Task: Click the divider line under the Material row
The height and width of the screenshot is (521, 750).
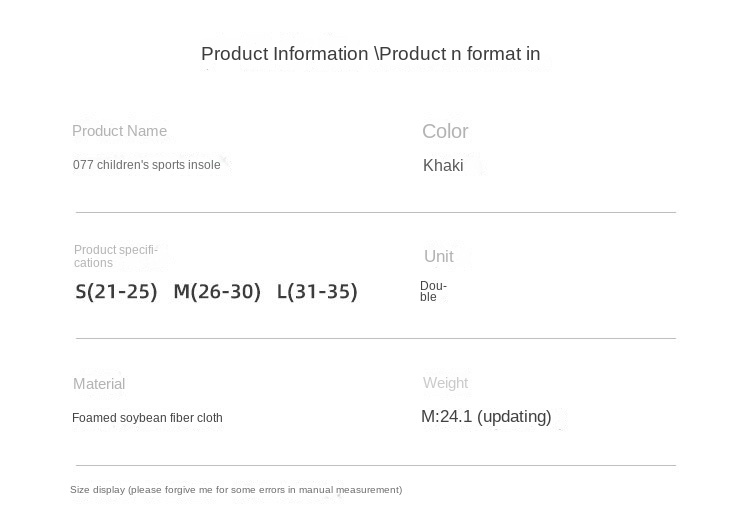Action: tap(375, 465)
